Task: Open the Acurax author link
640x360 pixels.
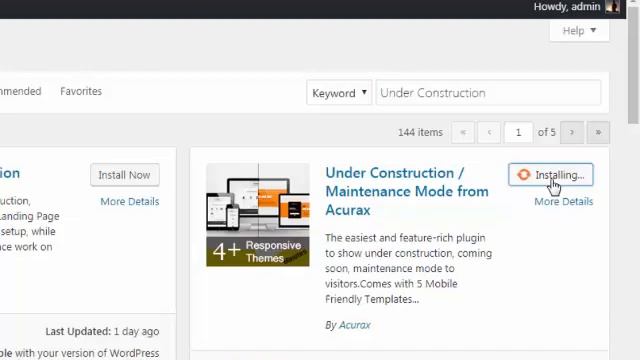Action: 355,325
